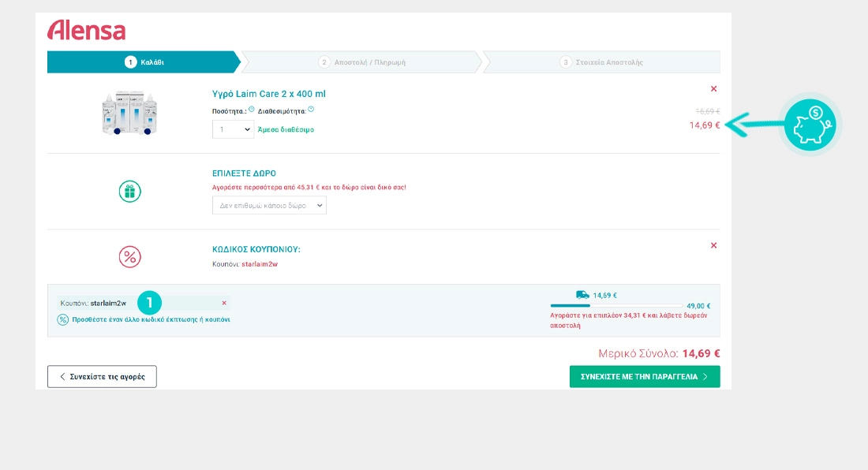Delete the starlaim2w coupon tag
The image size is (868, 470).
click(223, 303)
